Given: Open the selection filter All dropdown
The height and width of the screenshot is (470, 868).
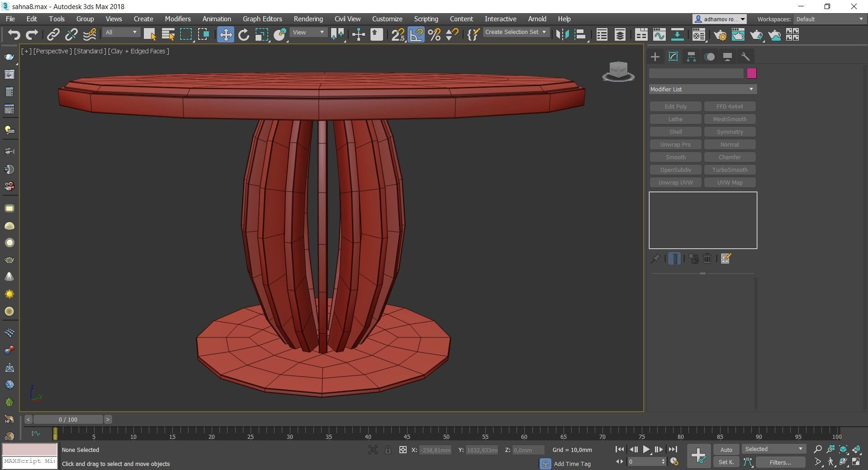Looking at the screenshot, I should click(121, 33).
